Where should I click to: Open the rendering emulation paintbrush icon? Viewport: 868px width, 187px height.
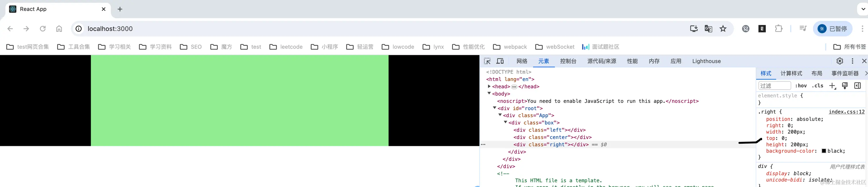845,86
